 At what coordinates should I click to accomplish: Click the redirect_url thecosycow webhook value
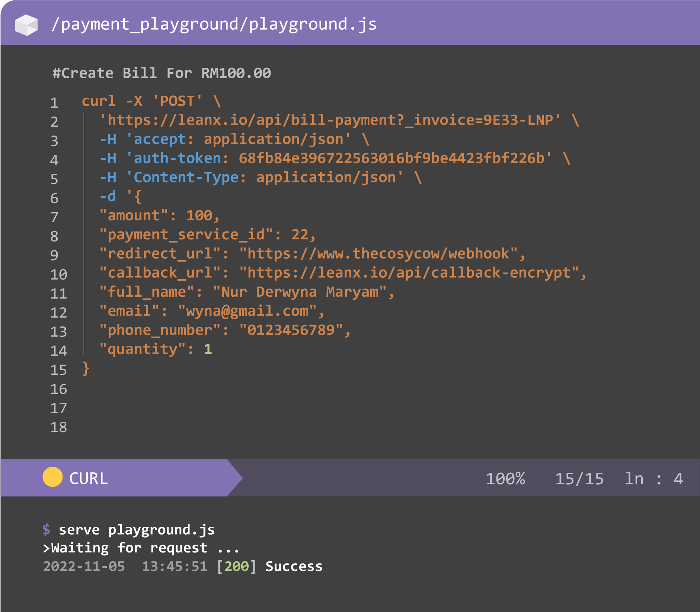(x=378, y=254)
